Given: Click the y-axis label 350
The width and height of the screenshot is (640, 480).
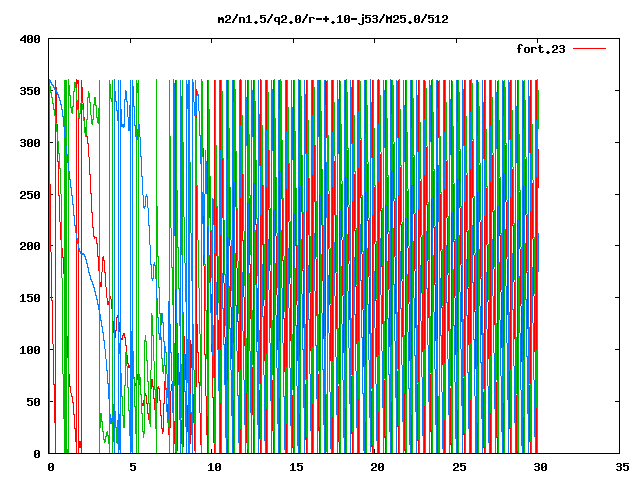Looking at the screenshot, I should [30, 91].
